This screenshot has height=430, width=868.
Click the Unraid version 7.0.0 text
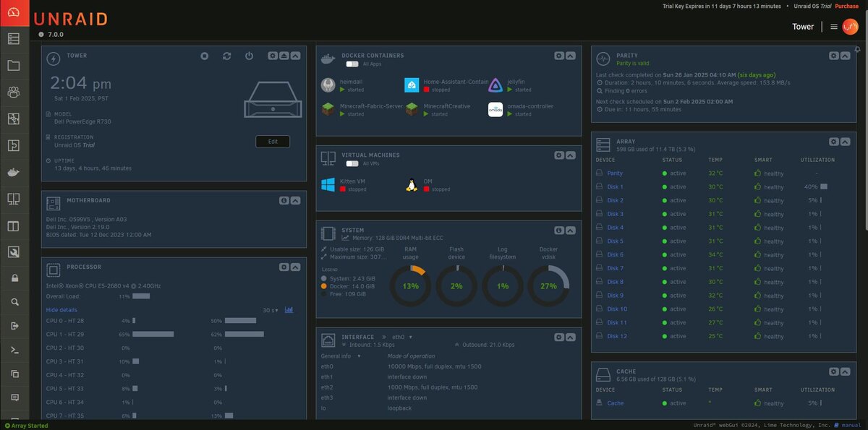pos(56,34)
